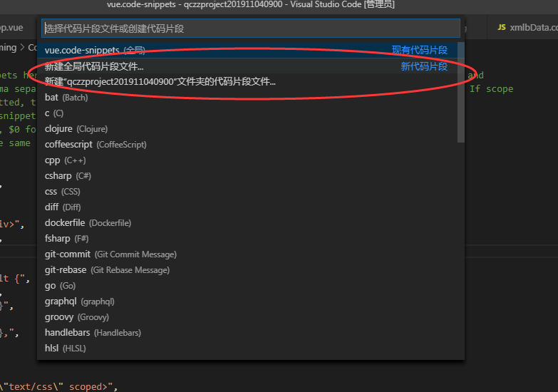Viewport: 558px width, 392px height.
Task: Select the csharp (C#) entry
Action: pos(247,176)
